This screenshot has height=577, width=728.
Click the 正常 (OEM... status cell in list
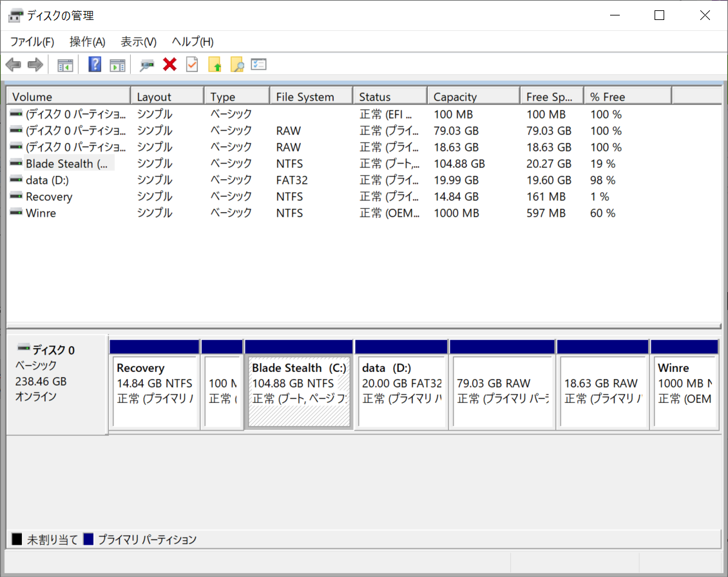390,213
